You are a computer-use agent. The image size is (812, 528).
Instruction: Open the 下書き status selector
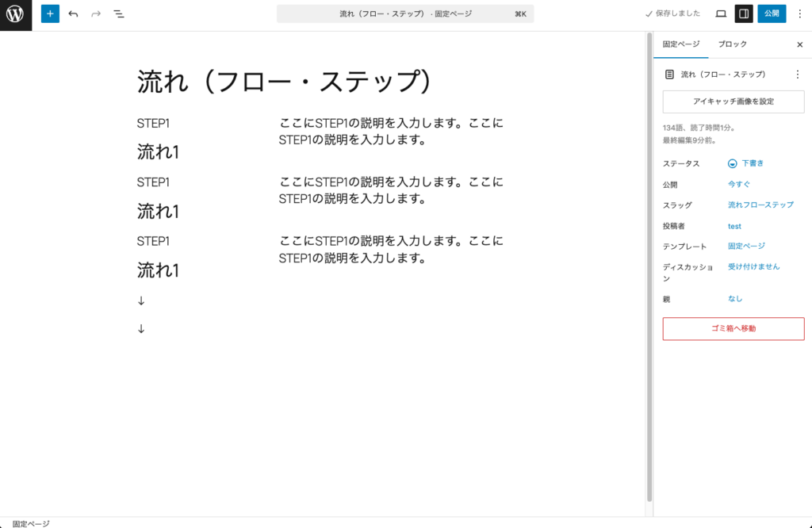point(752,163)
